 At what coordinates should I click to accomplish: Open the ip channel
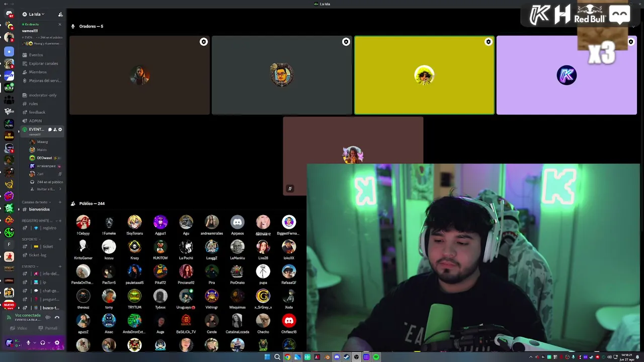42,282
